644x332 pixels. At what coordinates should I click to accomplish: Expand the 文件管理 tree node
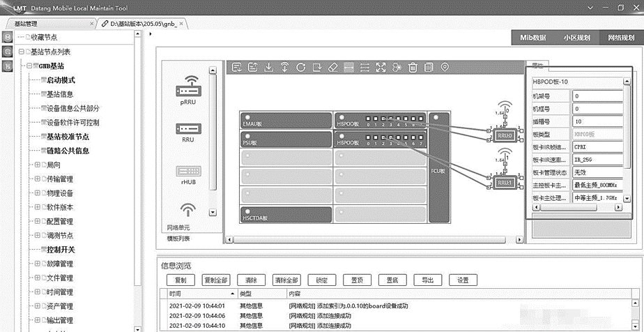click(38, 278)
